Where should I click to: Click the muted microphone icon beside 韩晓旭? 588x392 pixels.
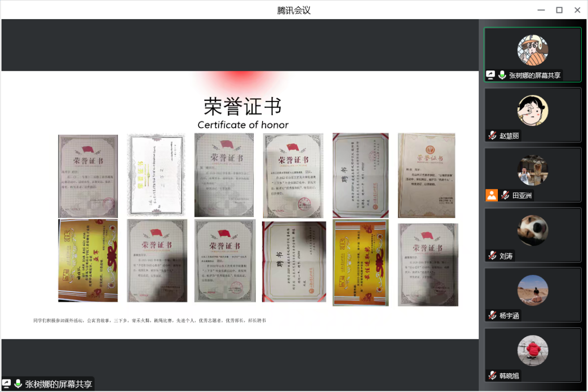[492, 375]
